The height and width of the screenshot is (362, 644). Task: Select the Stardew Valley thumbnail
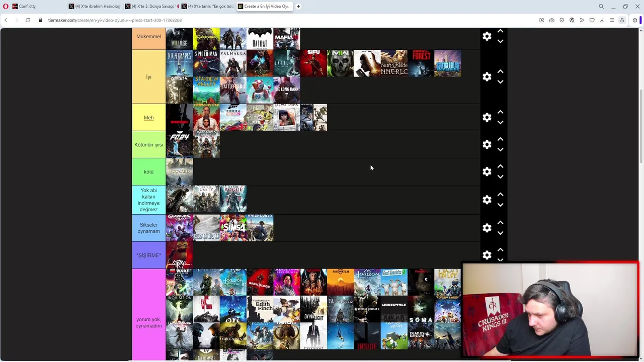point(206,90)
